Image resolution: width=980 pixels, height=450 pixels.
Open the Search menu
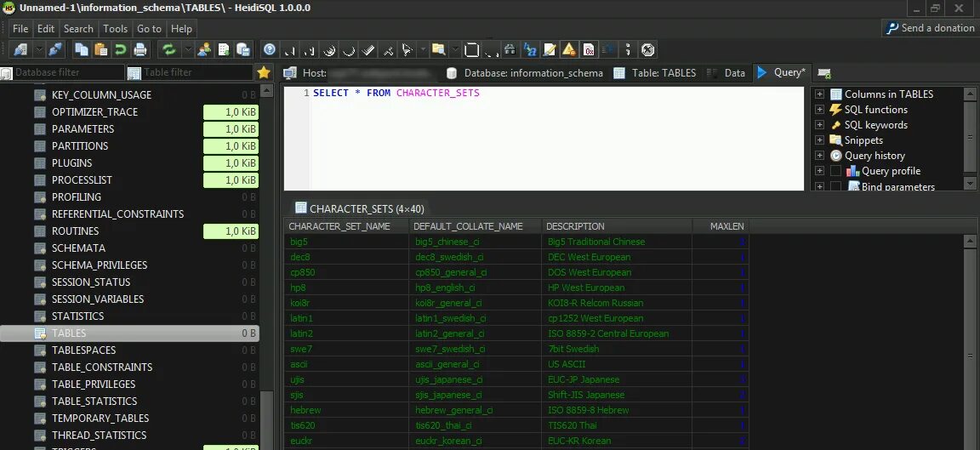pos(78,29)
